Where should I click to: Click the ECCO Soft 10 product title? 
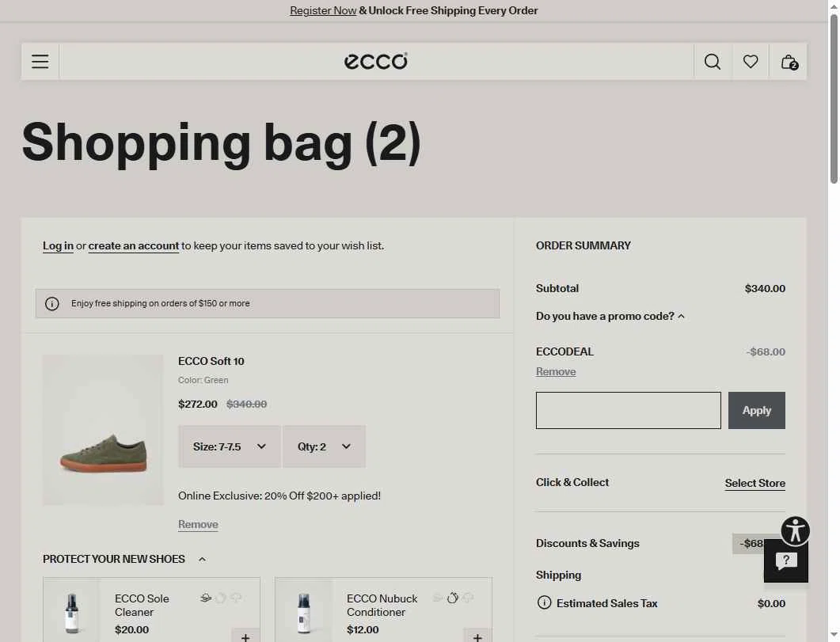[x=211, y=362]
